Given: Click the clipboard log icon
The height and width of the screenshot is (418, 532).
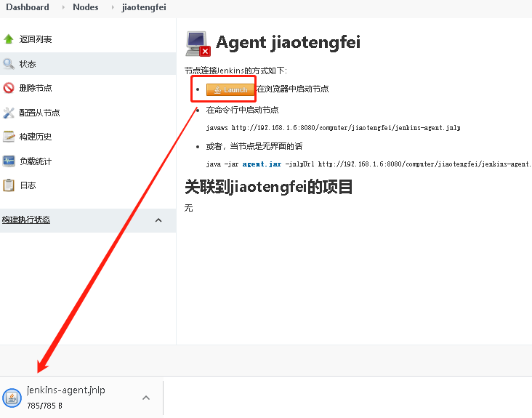Looking at the screenshot, I should [9, 185].
